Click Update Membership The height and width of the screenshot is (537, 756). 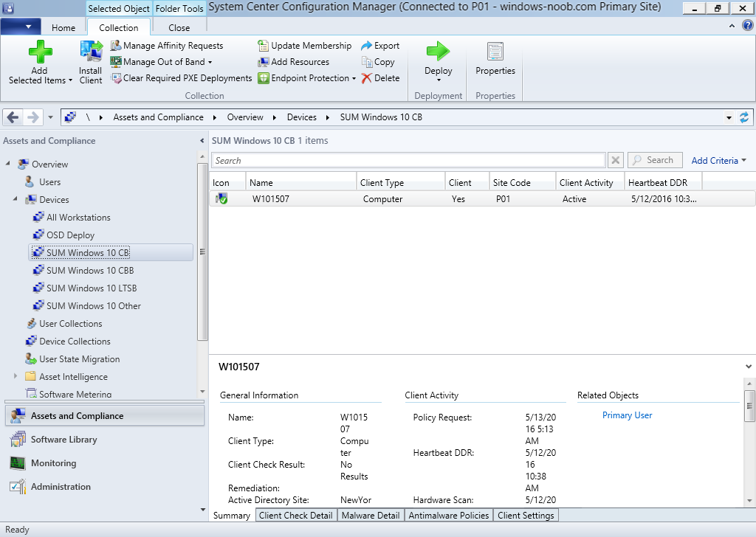click(x=305, y=46)
